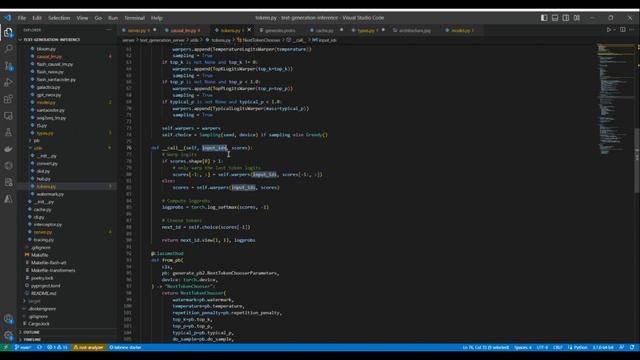Click the editor vertical scrollbar thumb
The width and height of the screenshot is (640, 360).
point(637,160)
